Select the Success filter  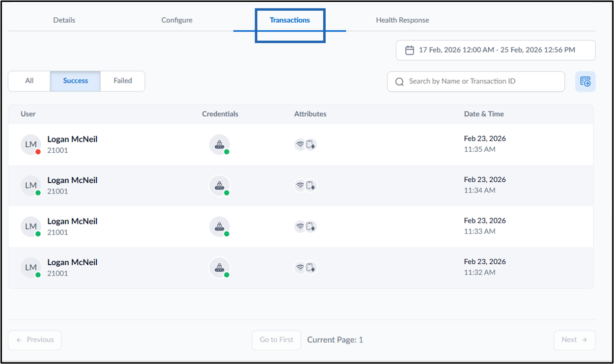click(x=76, y=81)
